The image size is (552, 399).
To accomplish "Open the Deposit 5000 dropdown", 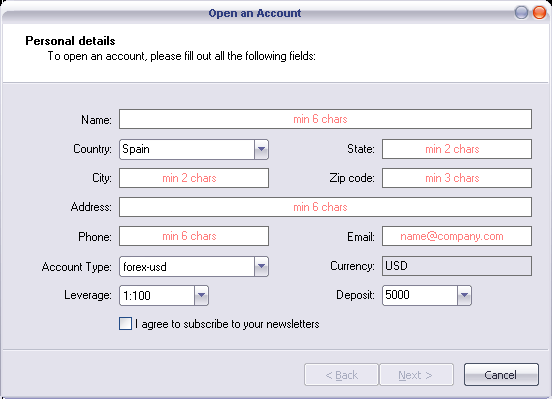I will (x=427, y=295).
